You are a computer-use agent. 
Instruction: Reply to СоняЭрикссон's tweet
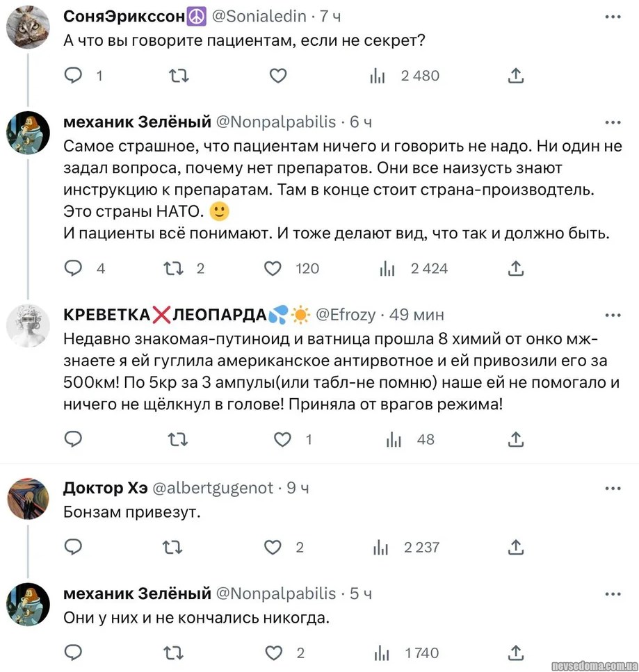[x=74, y=76]
